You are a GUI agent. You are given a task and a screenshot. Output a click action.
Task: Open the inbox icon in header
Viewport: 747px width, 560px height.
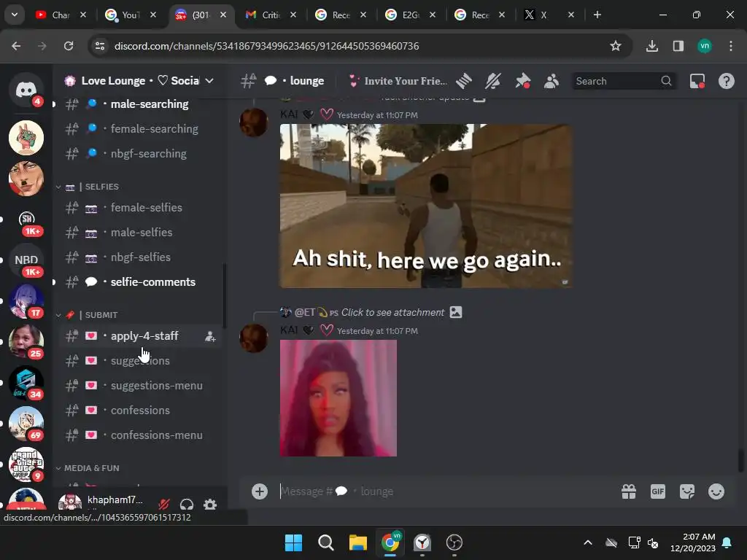pos(697,82)
